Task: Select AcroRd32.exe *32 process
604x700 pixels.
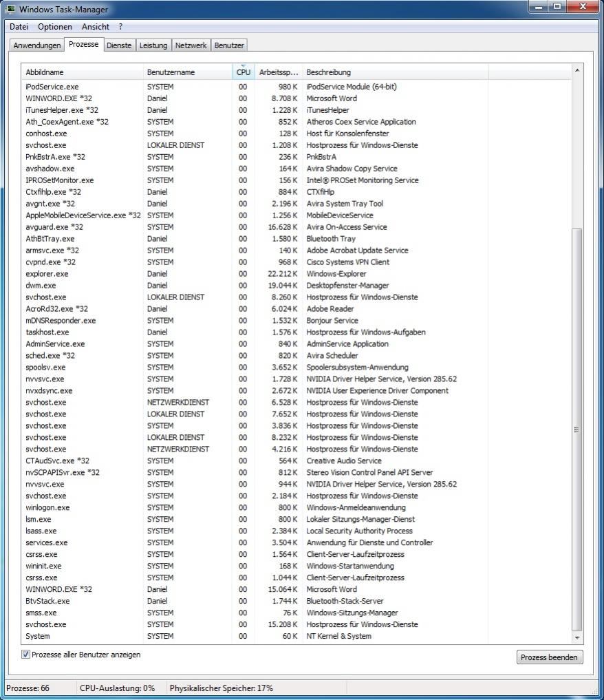Action: [x=296, y=308]
